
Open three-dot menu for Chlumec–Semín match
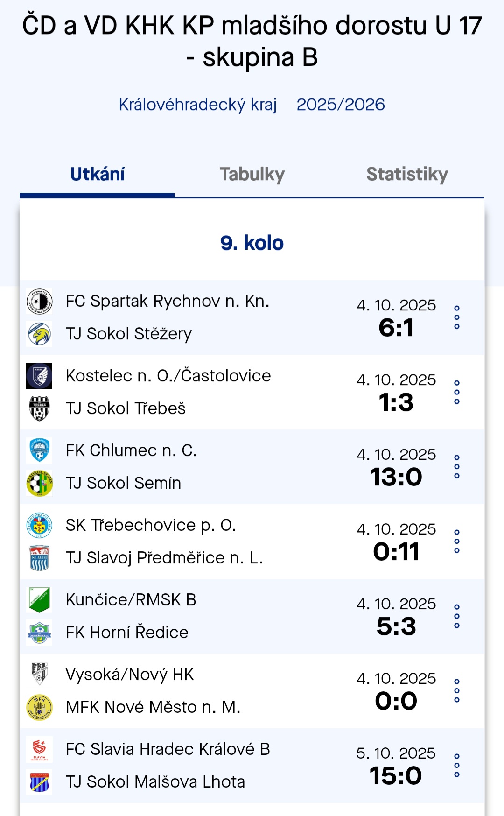457,467
